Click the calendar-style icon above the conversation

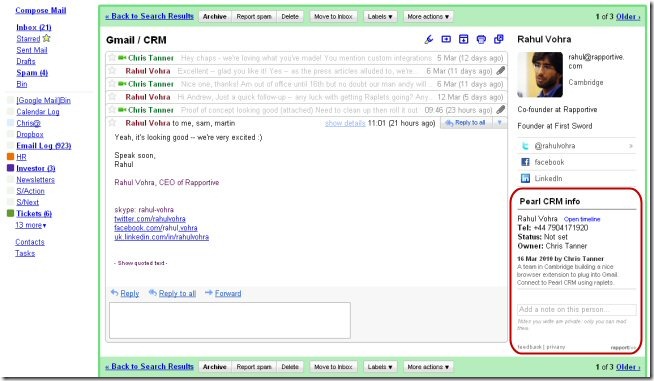pos(463,39)
